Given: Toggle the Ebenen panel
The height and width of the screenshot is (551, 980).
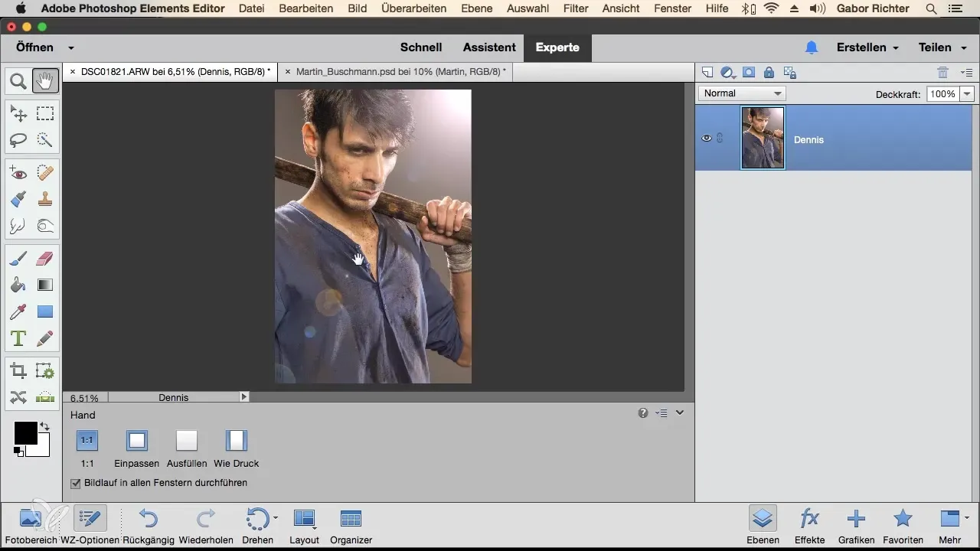Looking at the screenshot, I should point(763,526).
